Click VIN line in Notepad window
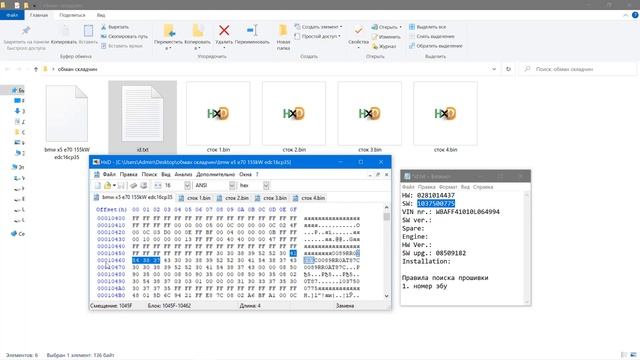The width and height of the screenshot is (640, 360). click(x=451, y=212)
